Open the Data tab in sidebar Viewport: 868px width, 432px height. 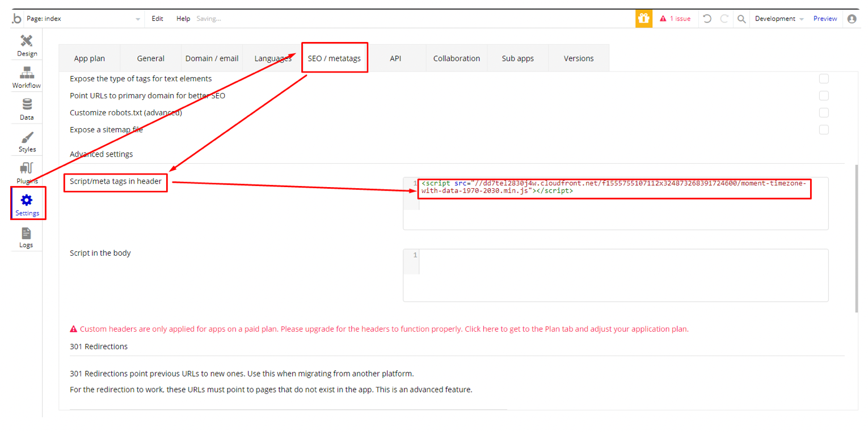27,110
